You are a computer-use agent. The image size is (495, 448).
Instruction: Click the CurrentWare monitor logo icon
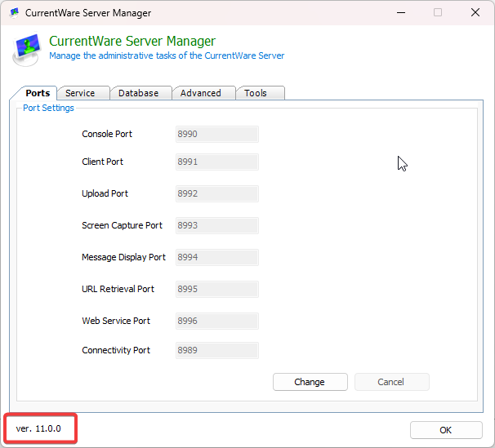coord(27,50)
